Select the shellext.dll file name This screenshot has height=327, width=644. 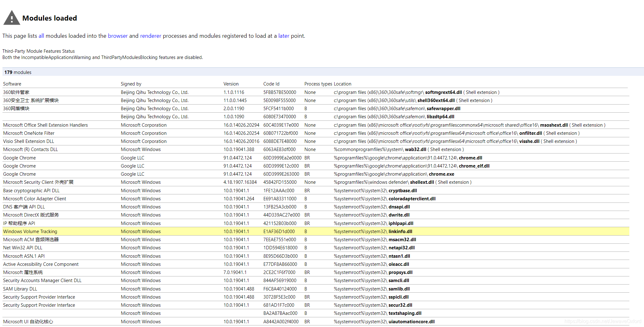tap(422, 182)
